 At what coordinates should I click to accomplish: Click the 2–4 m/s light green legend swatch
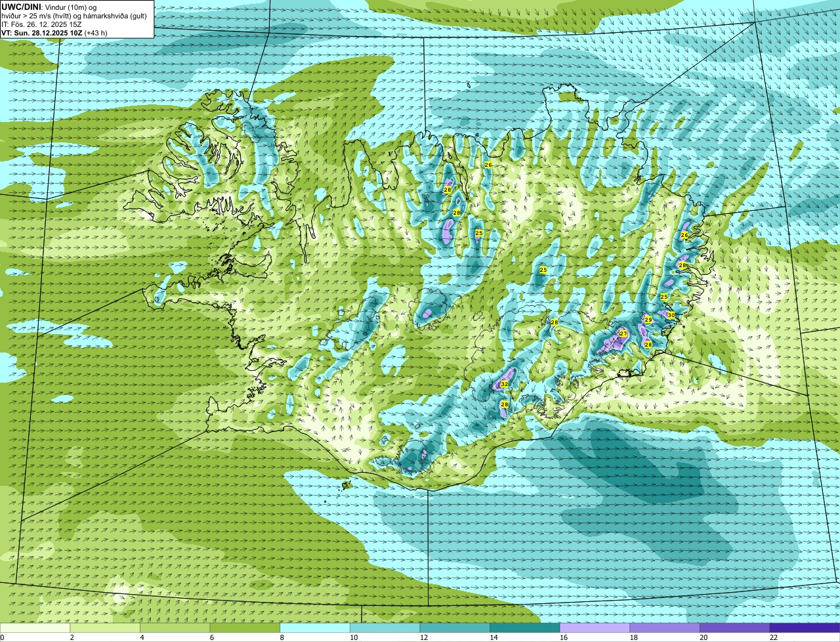coord(105,628)
